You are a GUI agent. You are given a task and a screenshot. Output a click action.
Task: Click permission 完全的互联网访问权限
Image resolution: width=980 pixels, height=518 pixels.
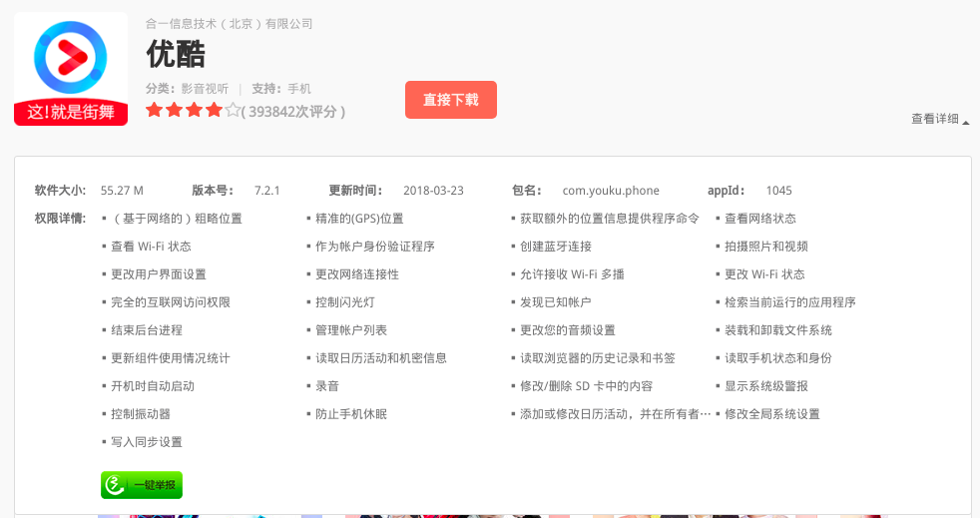170,302
